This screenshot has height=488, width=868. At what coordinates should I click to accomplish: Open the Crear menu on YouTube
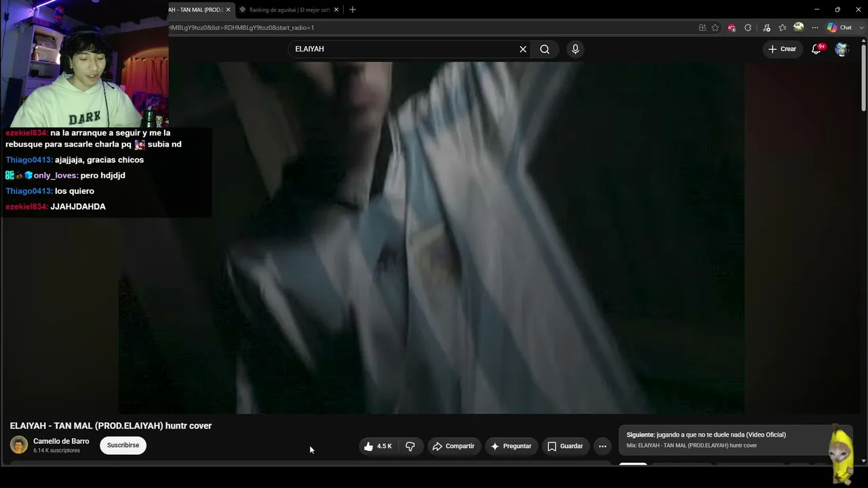pos(782,49)
